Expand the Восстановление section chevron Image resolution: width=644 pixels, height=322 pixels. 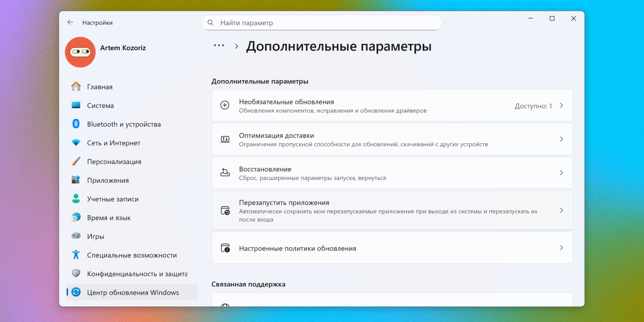click(562, 173)
